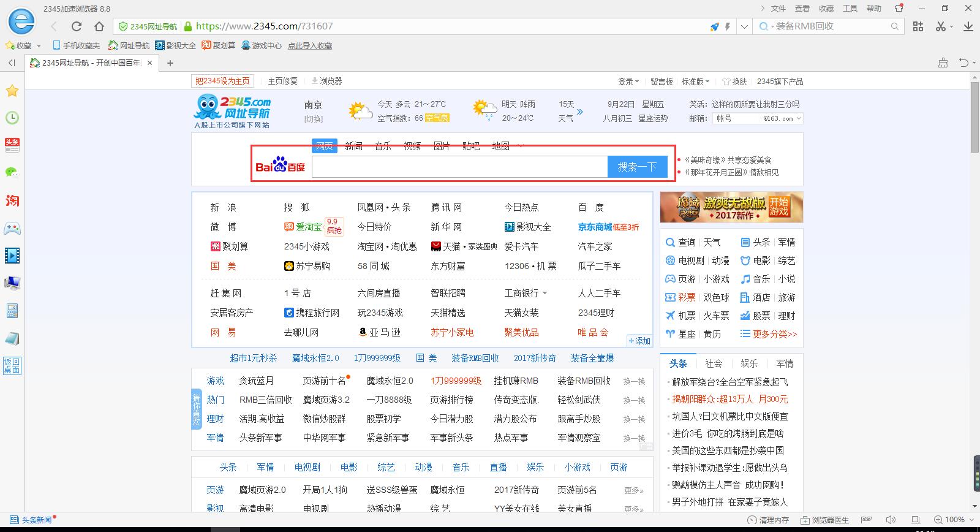
Task: Click the home page icon in toolbar
Action: pos(99,26)
